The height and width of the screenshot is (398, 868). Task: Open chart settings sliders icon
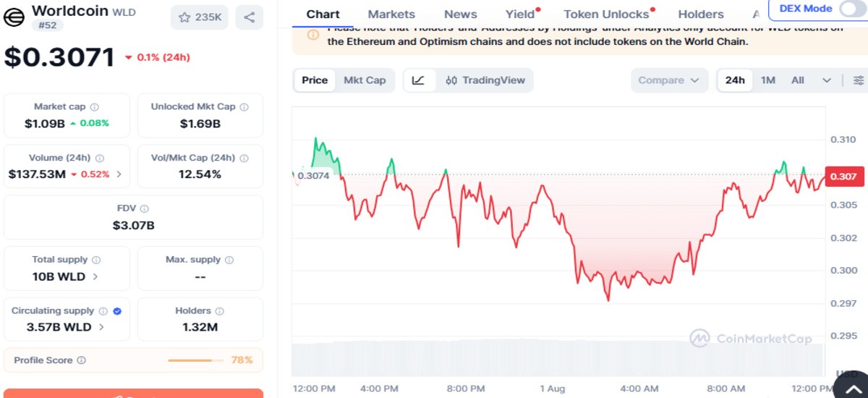pos(859,80)
